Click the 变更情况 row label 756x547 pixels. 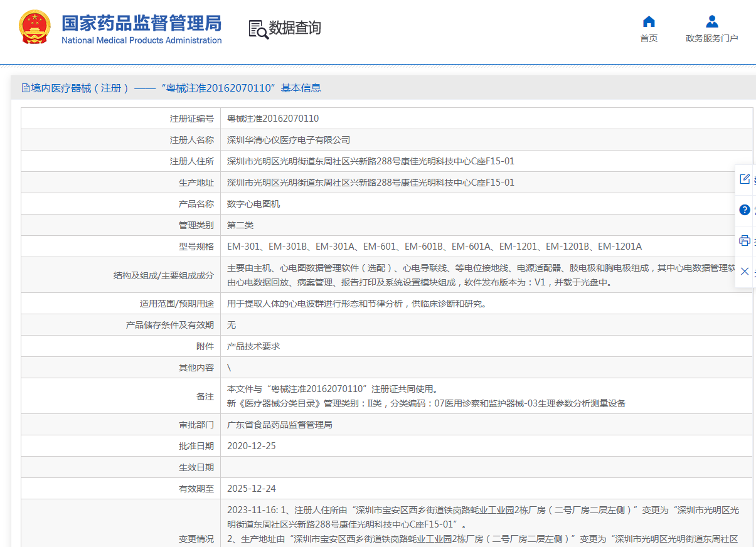(196, 539)
